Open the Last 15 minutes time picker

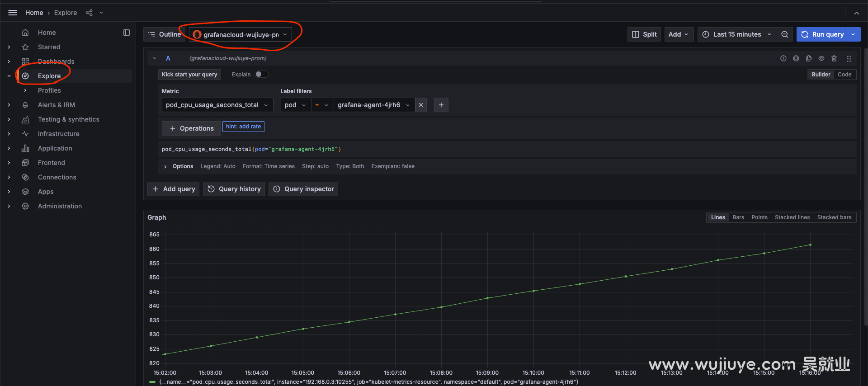click(737, 34)
